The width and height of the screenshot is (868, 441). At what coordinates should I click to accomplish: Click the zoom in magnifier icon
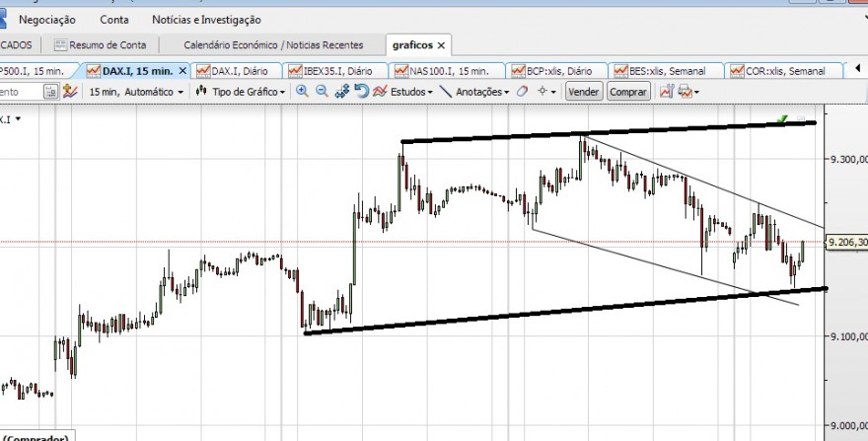click(x=302, y=92)
